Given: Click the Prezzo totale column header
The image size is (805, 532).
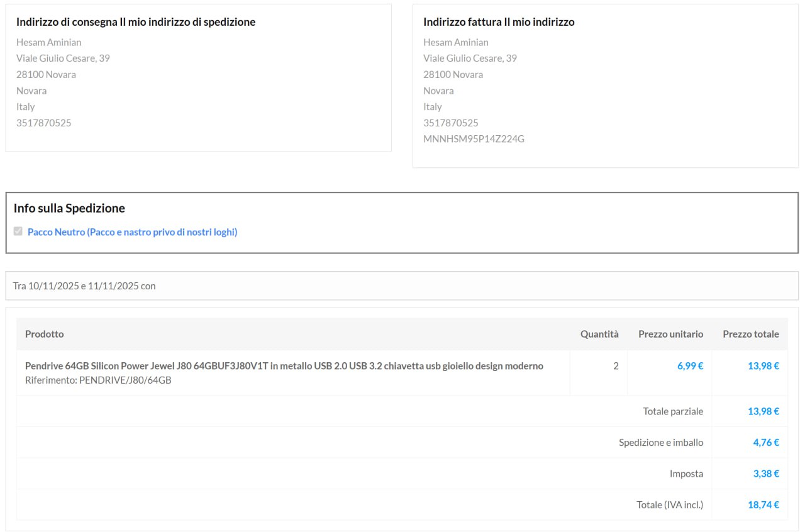Looking at the screenshot, I should pos(750,334).
